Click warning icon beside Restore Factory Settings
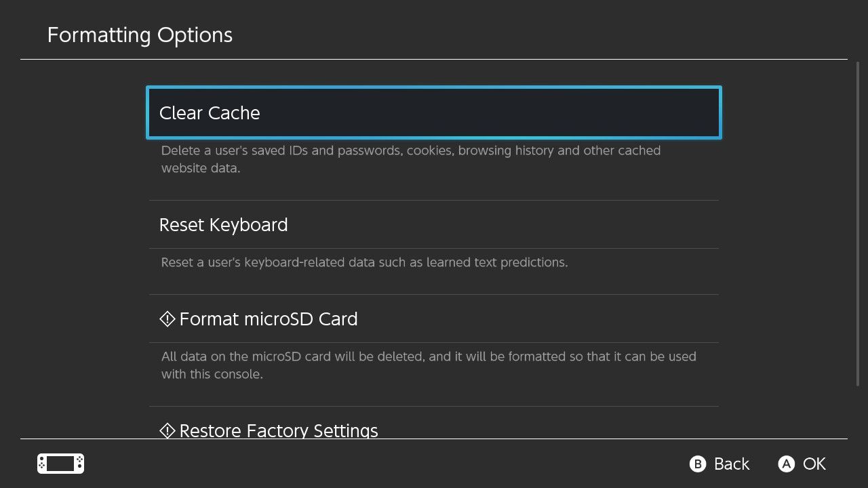Screen dimensions: 868x488 pos(167,430)
